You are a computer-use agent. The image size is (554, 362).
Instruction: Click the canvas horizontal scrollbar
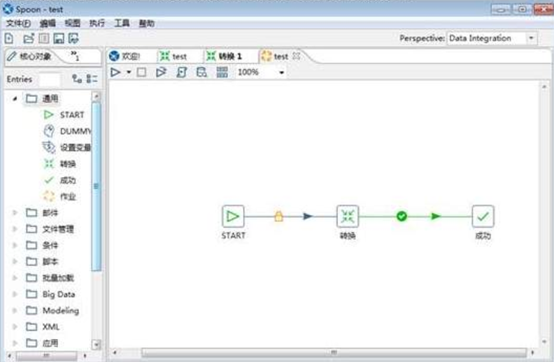tap(334, 352)
